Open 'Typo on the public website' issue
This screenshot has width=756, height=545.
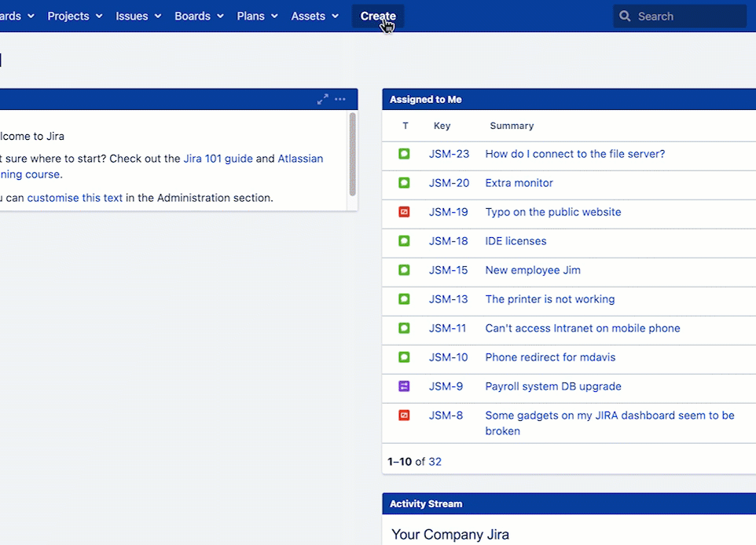pyautogui.click(x=553, y=212)
